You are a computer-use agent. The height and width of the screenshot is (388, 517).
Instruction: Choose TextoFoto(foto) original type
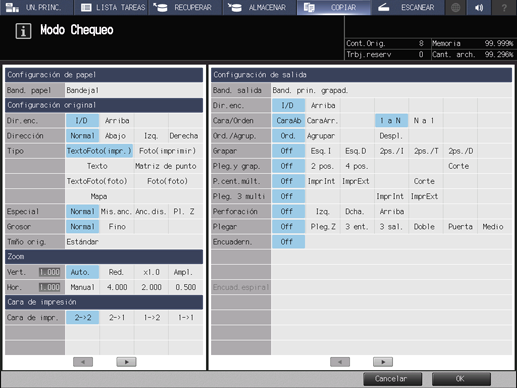[x=99, y=181]
